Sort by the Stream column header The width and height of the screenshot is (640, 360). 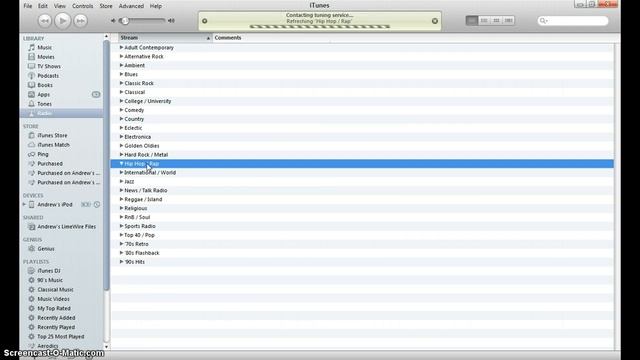tap(165, 38)
